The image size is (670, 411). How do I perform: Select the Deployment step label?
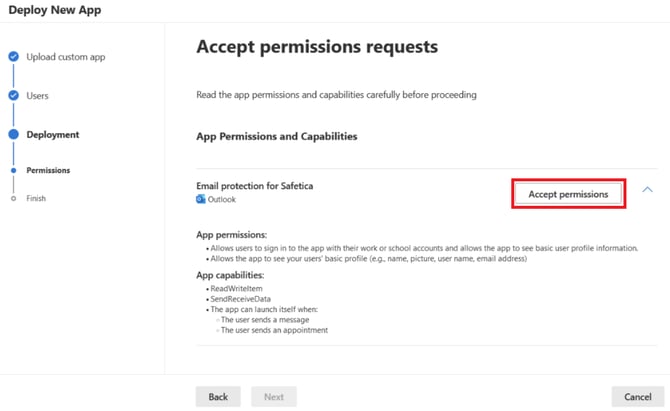coord(53,135)
